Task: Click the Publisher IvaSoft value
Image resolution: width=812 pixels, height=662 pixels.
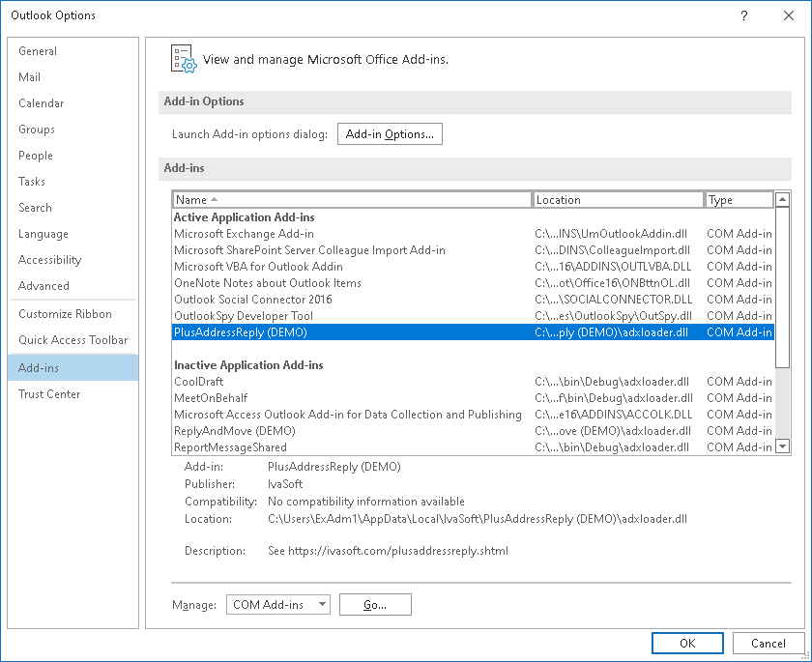Action: (285, 484)
